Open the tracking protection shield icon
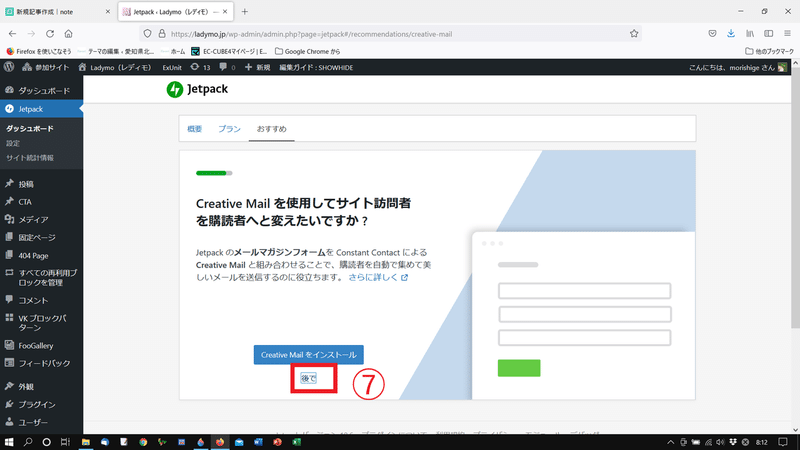The width and height of the screenshot is (800, 450). [147, 34]
